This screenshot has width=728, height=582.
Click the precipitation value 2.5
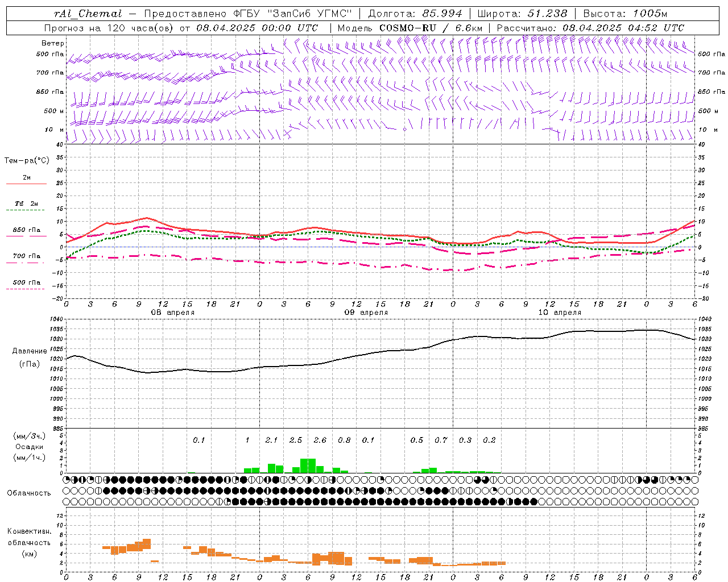(296, 440)
